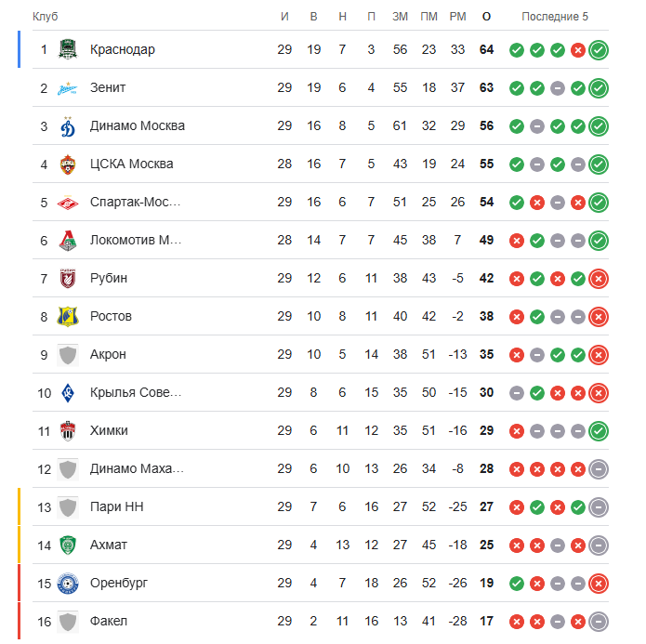Click the Spartak Moscow diamond logo

(68, 203)
